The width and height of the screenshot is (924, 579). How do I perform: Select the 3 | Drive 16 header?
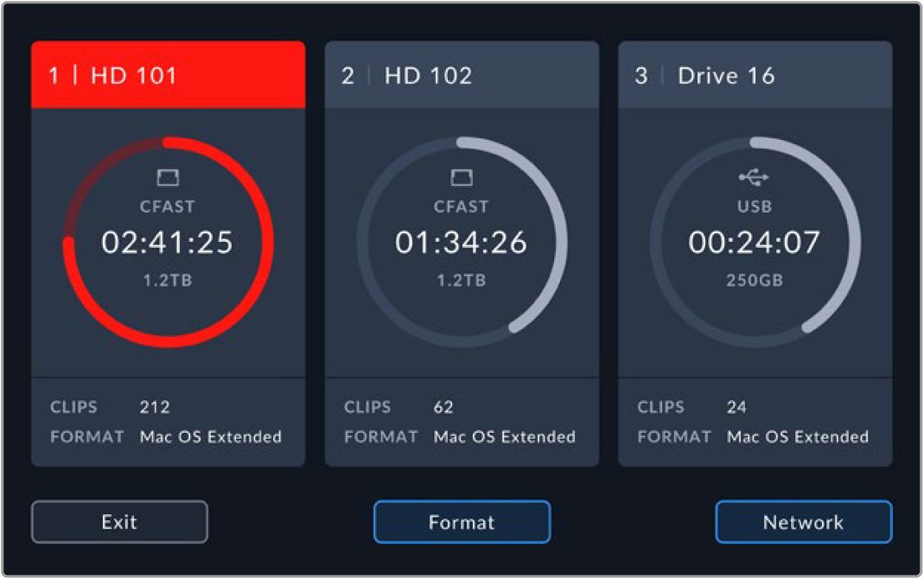tap(755, 75)
